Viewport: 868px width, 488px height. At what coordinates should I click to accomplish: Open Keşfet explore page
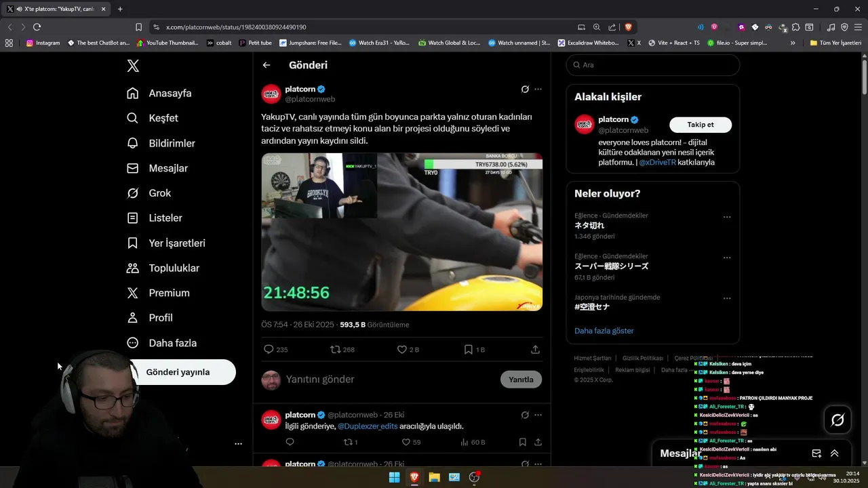coord(153,118)
